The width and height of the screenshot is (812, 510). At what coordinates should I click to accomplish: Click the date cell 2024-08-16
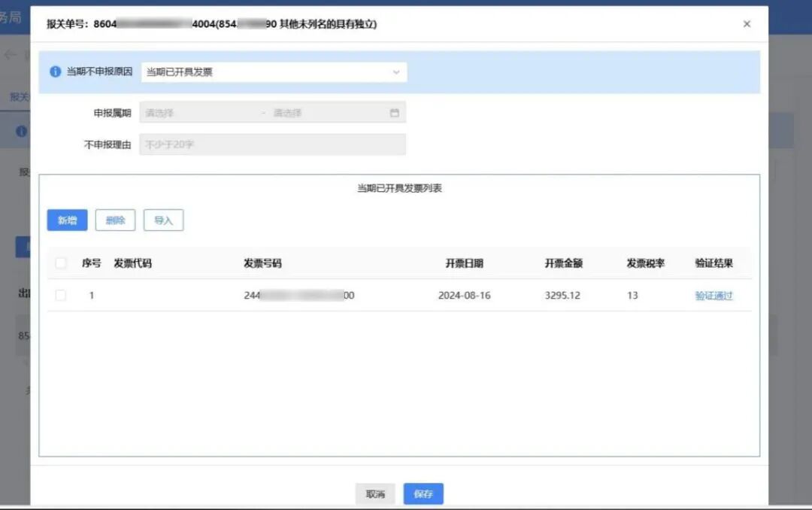[x=464, y=296]
